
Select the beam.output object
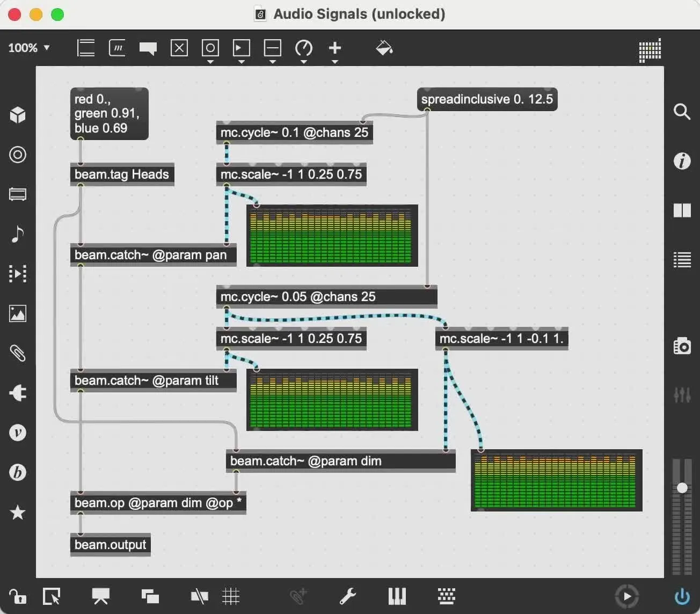(110, 545)
